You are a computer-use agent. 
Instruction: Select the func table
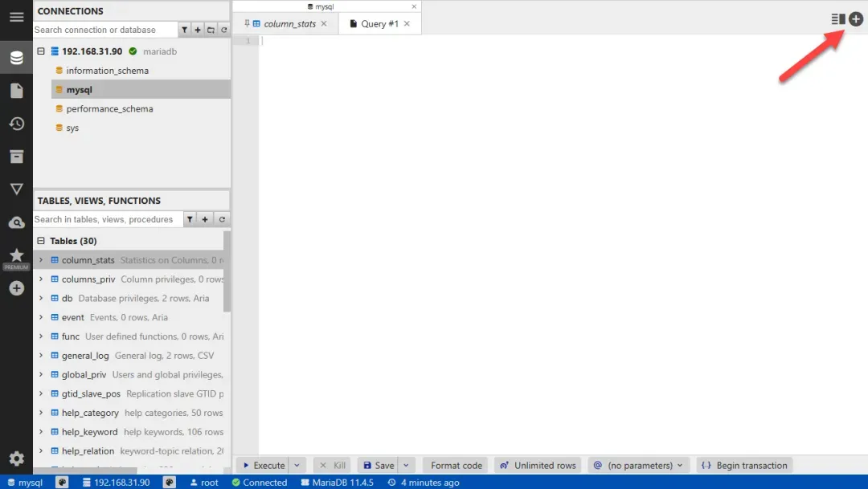[x=129, y=336]
